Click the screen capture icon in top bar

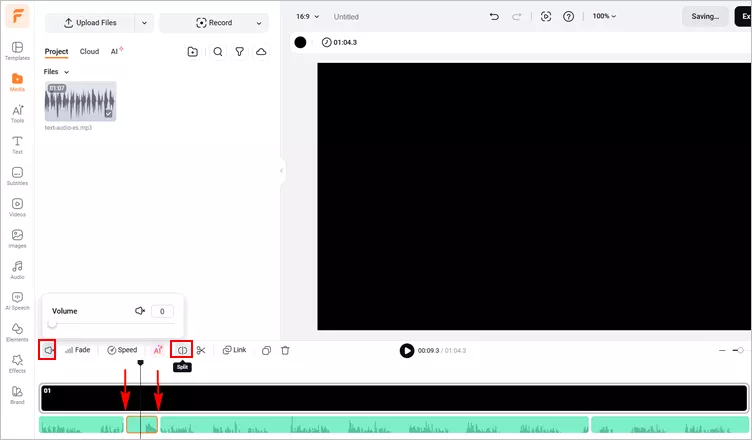546,17
